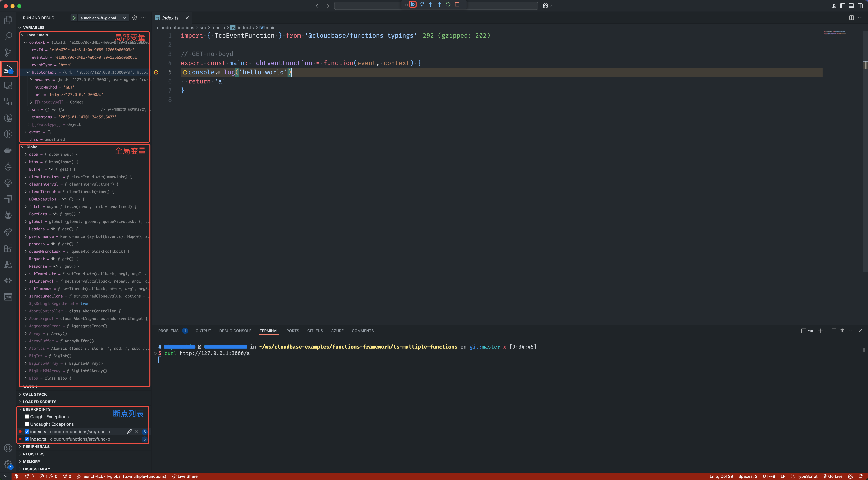The height and width of the screenshot is (480, 868).
Task: Collapse the Local: main scope
Action: (23, 35)
